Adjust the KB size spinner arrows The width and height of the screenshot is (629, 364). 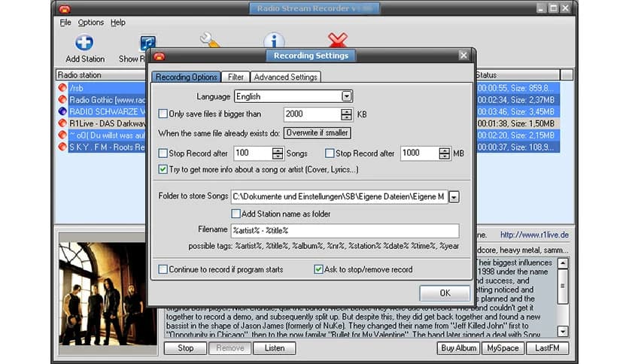point(346,114)
